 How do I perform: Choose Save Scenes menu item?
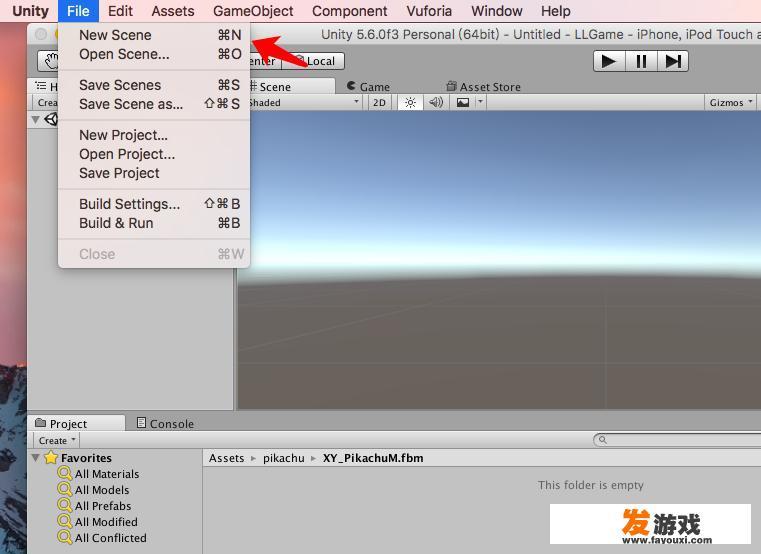point(154,85)
